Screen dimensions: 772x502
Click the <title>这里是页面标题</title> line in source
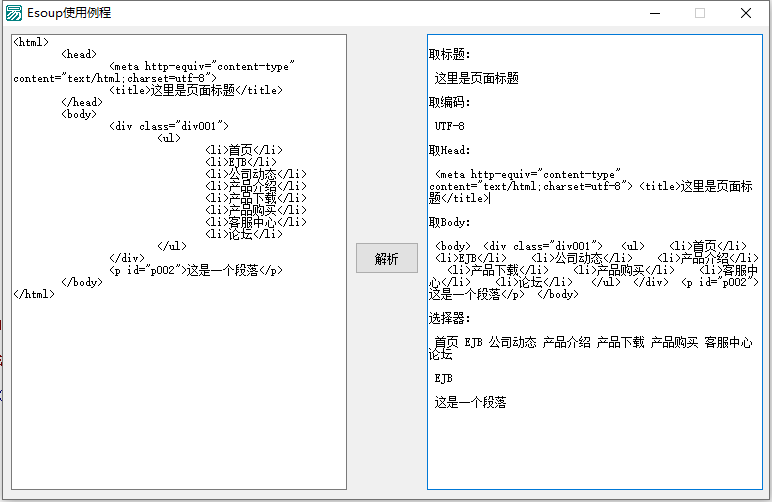pos(196,90)
